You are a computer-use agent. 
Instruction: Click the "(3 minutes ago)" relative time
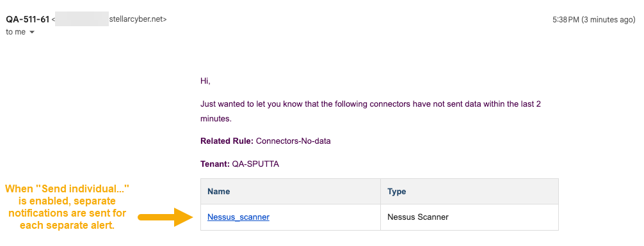[x=608, y=19]
